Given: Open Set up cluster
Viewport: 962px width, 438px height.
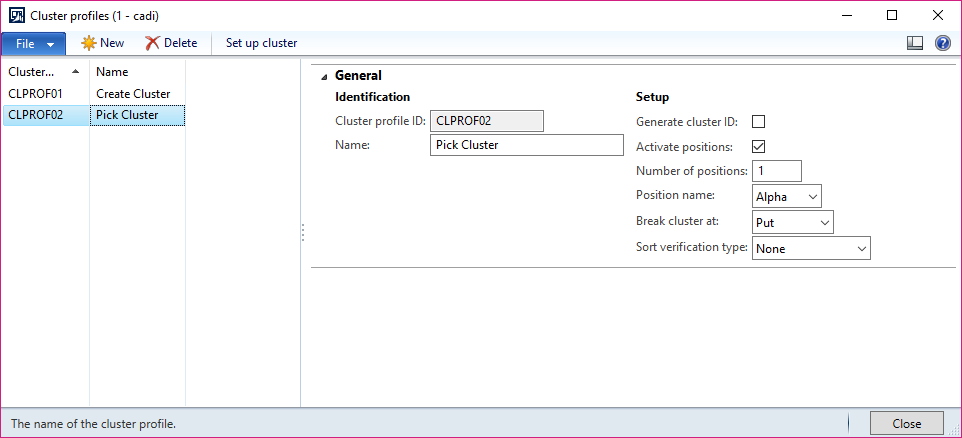Looking at the screenshot, I should 261,43.
